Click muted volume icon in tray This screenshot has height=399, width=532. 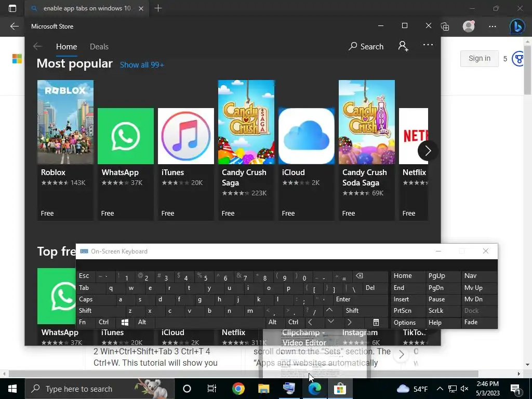464,389
